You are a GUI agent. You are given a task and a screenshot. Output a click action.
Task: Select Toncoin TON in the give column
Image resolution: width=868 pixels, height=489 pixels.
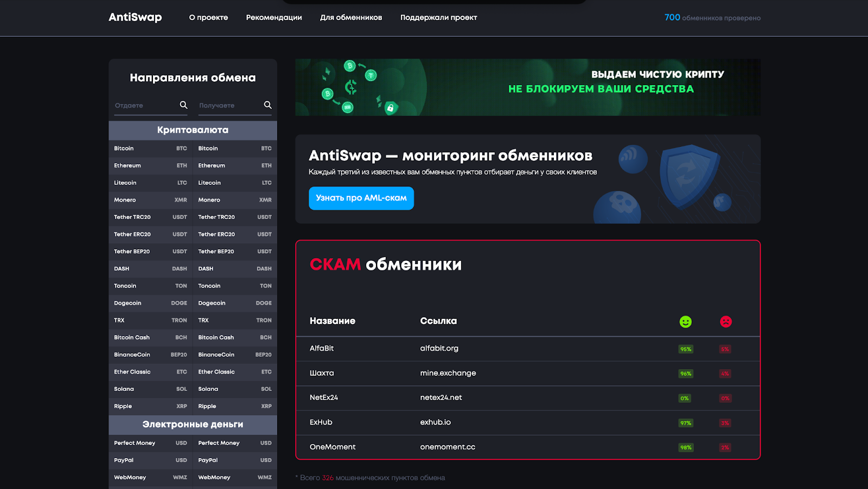pos(150,286)
